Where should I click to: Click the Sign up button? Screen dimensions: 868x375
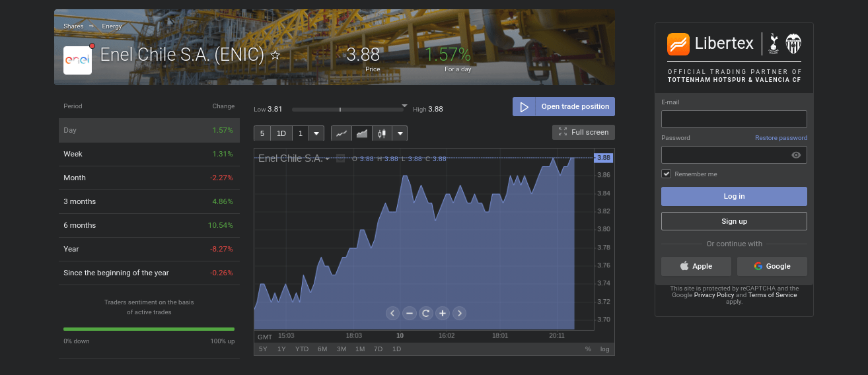point(734,221)
